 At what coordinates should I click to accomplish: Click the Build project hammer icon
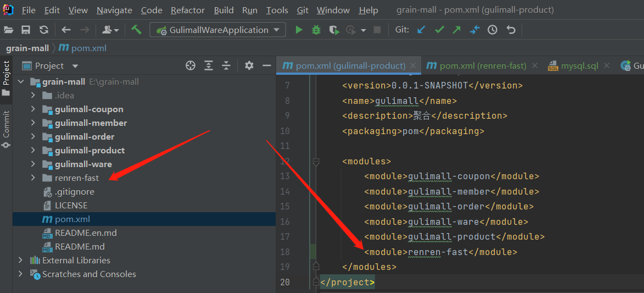click(136, 30)
